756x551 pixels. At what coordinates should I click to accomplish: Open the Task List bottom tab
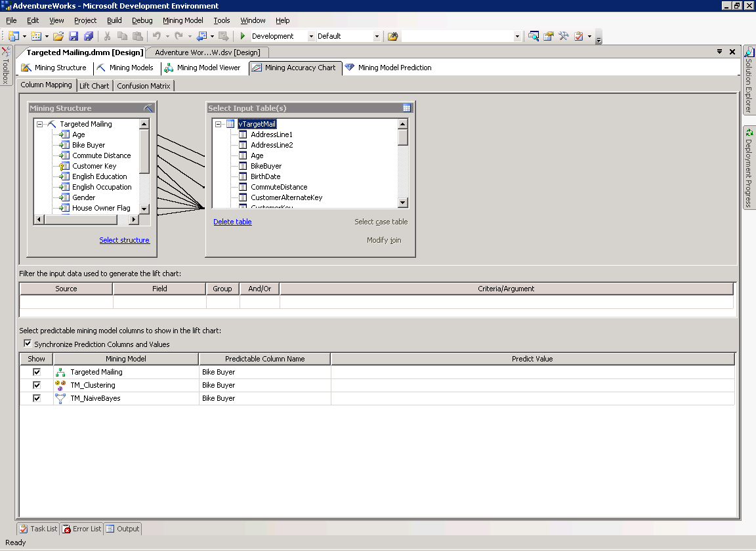pyautogui.click(x=37, y=528)
